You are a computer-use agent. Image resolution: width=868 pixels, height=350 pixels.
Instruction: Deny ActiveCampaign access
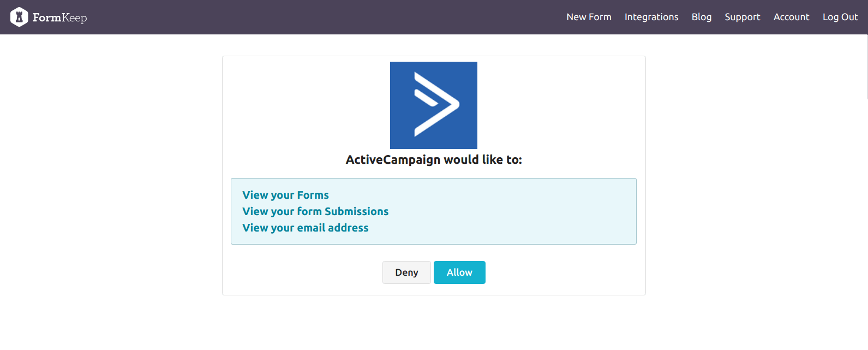[x=406, y=272]
